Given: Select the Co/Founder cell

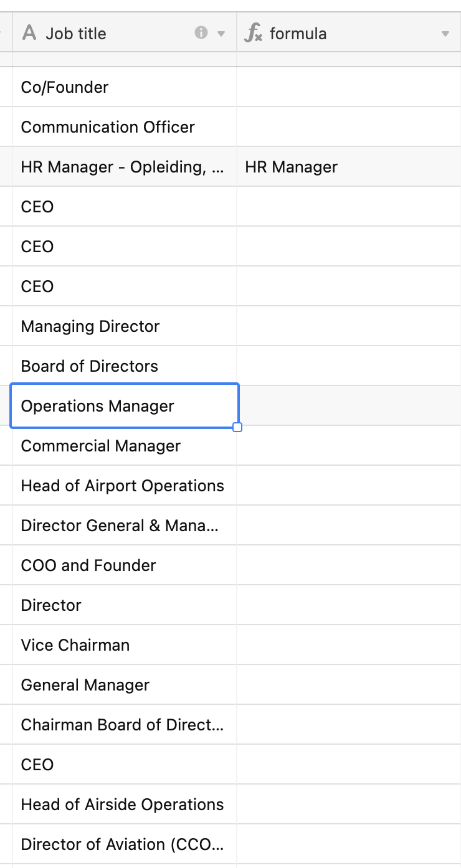Looking at the screenshot, I should pos(124,87).
